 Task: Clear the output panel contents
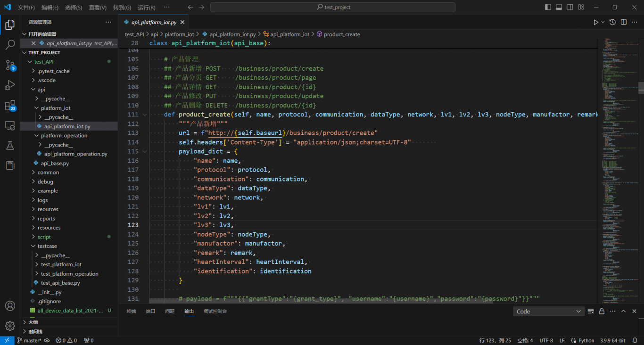(591, 311)
